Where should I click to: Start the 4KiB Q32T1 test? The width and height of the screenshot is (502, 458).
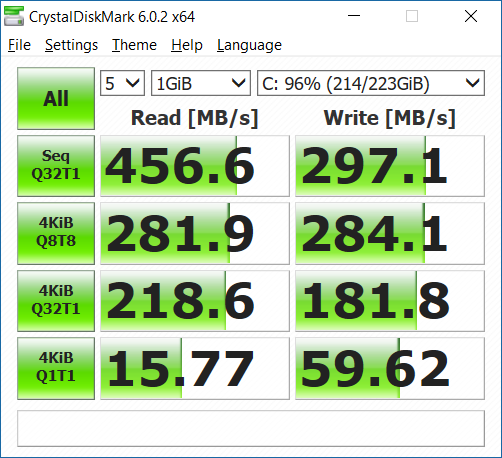[x=56, y=301]
